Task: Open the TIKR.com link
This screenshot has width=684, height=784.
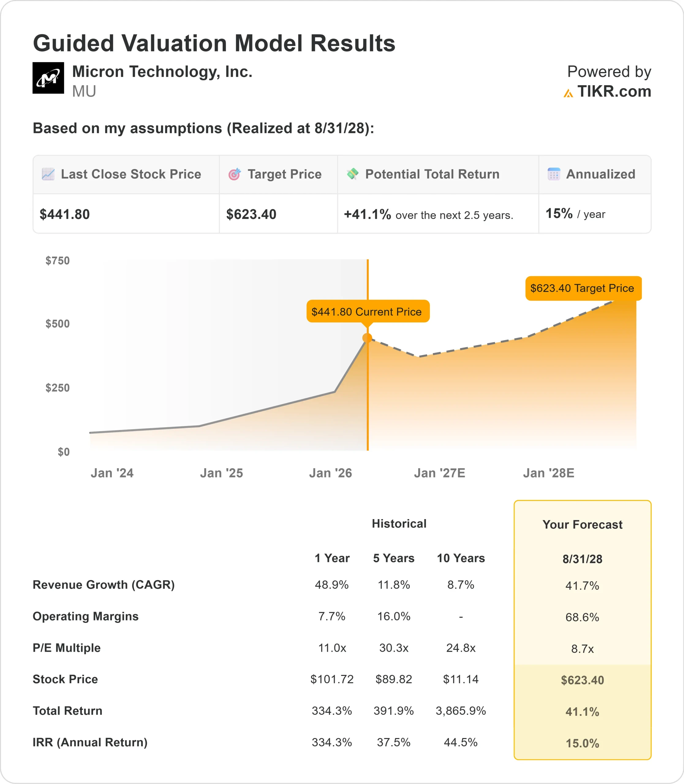Action: 614,92
